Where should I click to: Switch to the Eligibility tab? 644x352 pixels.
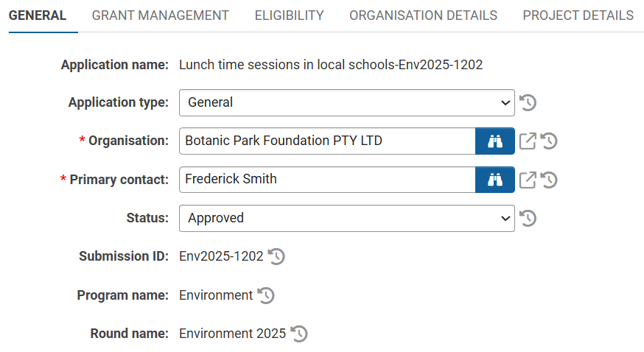pos(289,15)
